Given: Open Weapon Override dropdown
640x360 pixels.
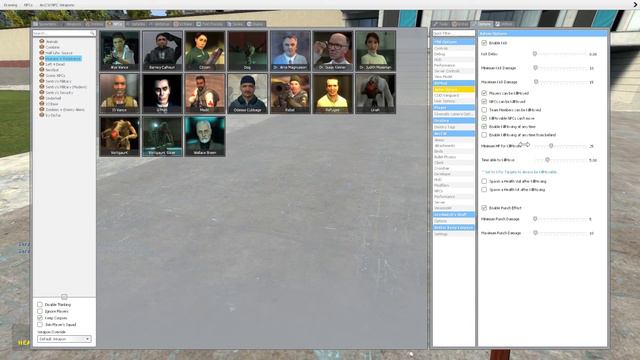Looking at the screenshot, I should click(64, 339).
